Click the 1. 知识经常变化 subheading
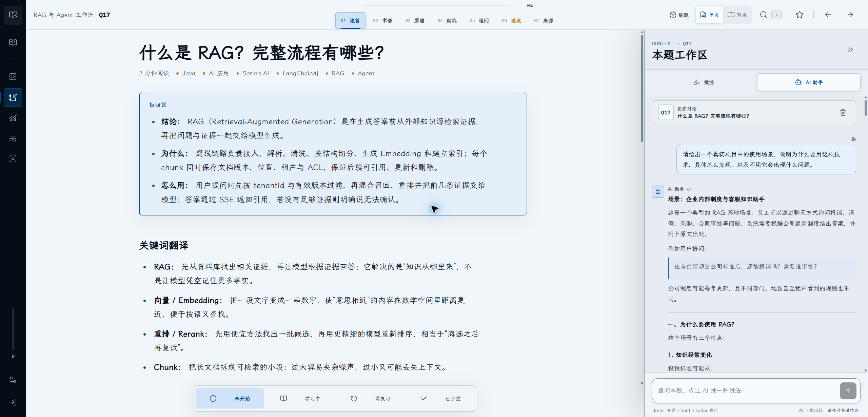This screenshot has height=417, width=868. pyautogui.click(x=690, y=355)
